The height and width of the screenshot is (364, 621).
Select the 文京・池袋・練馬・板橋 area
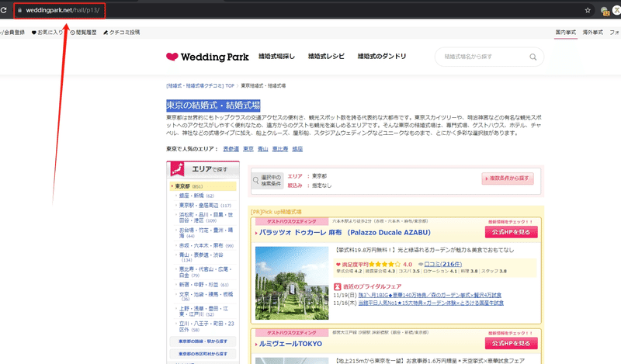[206, 296]
